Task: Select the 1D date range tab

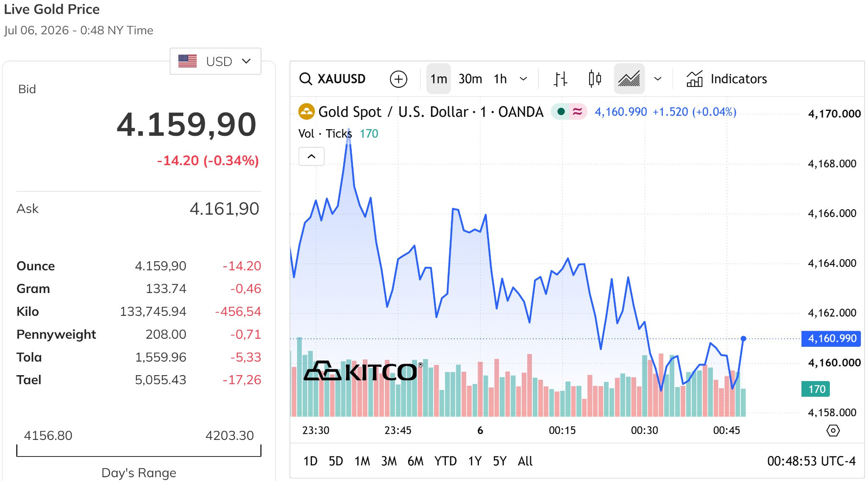Action: coord(310,461)
